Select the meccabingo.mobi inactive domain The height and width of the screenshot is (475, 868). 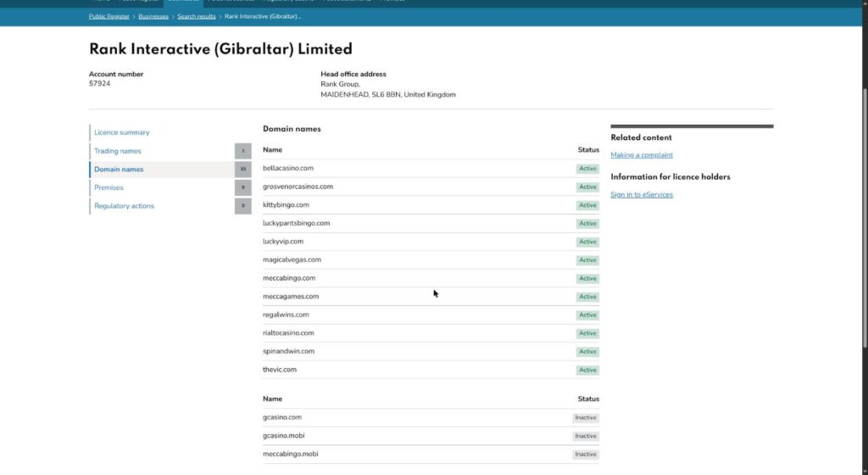tap(291, 454)
